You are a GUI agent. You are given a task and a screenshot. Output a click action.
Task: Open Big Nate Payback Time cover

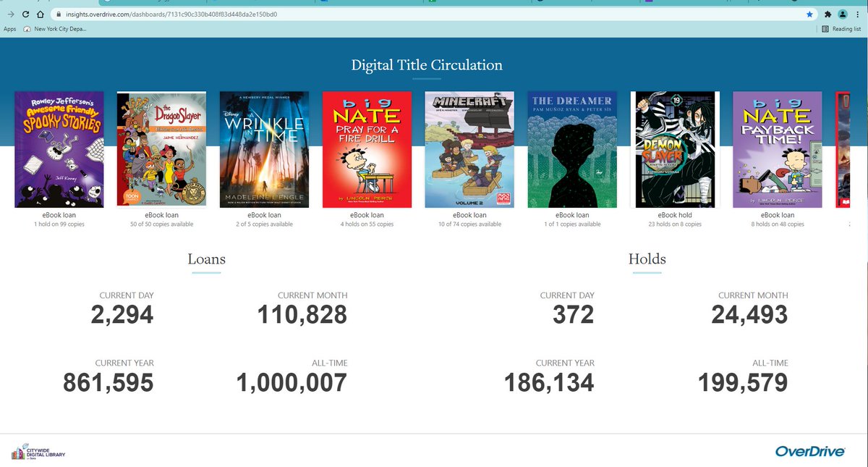[x=778, y=149]
